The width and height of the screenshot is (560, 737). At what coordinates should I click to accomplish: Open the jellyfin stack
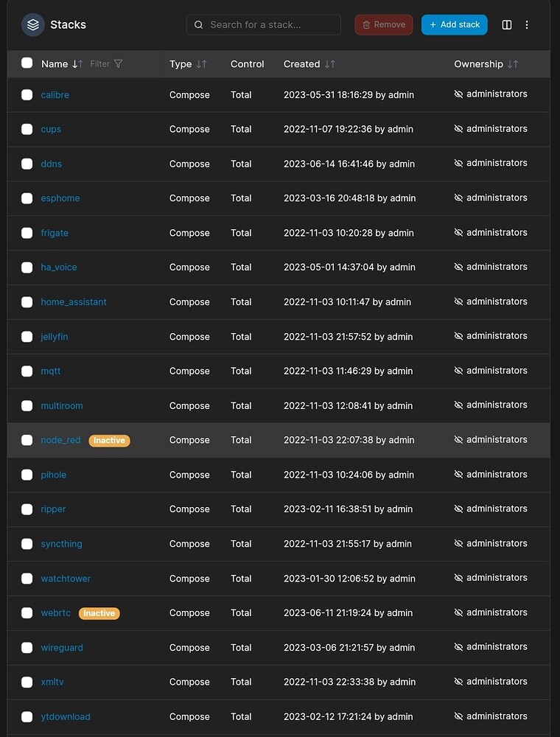tap(54, 336)
